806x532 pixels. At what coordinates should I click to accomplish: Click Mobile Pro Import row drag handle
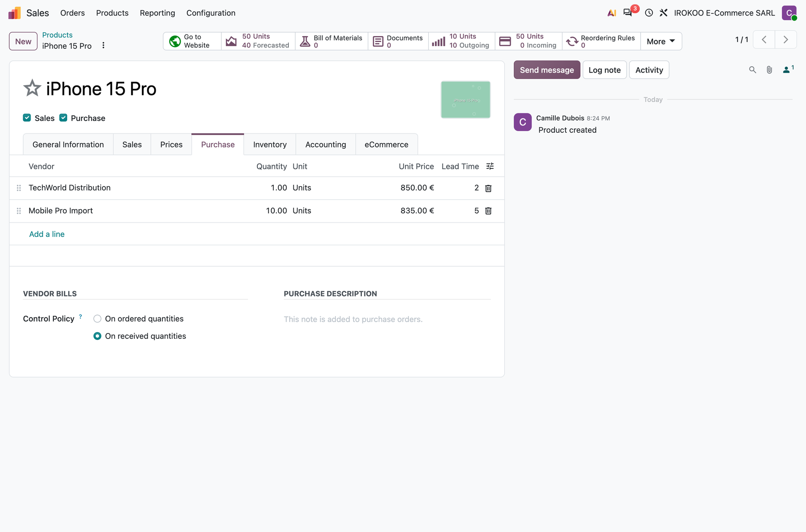tap(19, 211)
